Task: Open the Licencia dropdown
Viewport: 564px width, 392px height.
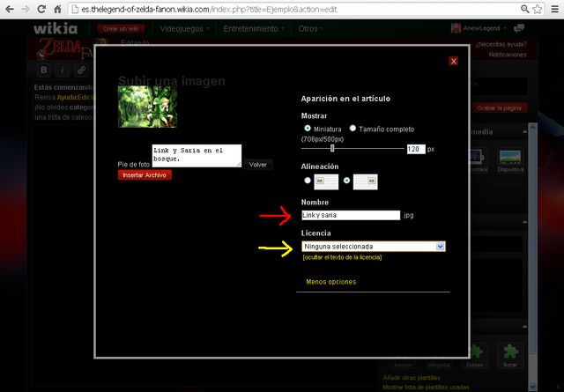Action: click(374, 247)
